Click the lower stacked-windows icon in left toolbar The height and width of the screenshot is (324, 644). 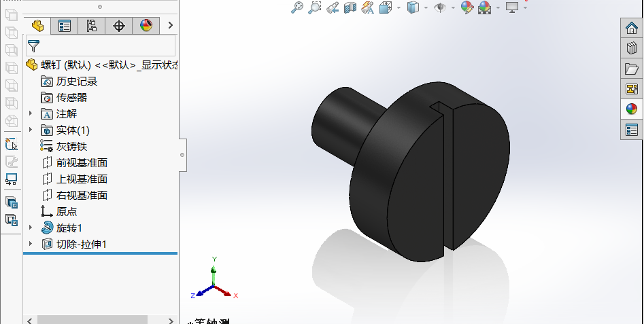pyautogui.click(x=11, y=219)
